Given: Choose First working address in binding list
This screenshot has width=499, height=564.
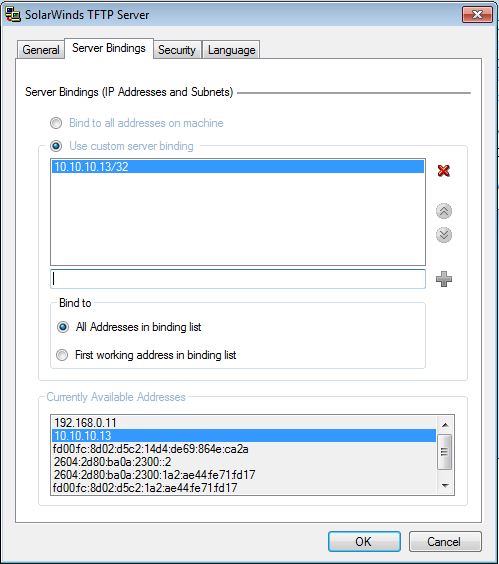Looking at the screenshot, I should 62,355.
